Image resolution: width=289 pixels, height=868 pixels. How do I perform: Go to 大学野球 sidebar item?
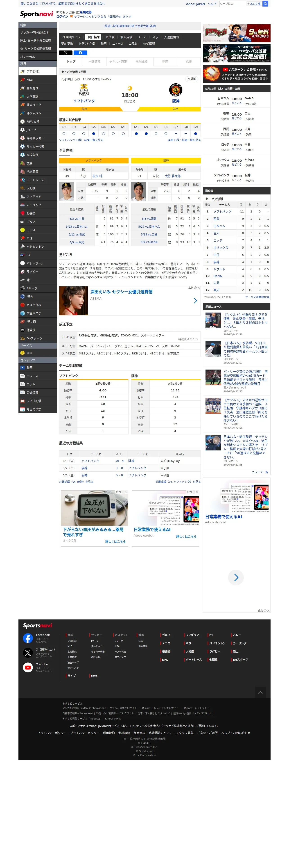tap(37, 97)
